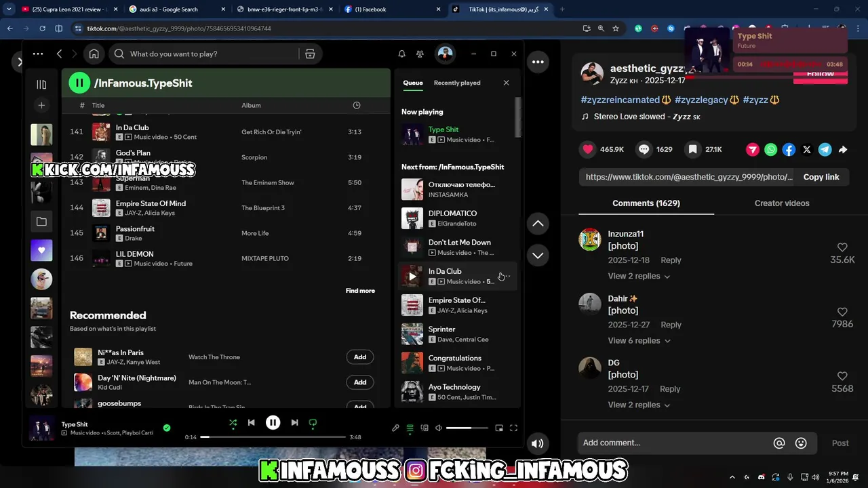Open TikTok comments bubble icon
Viewport: 868px width, 488px height.
[644, 149]
